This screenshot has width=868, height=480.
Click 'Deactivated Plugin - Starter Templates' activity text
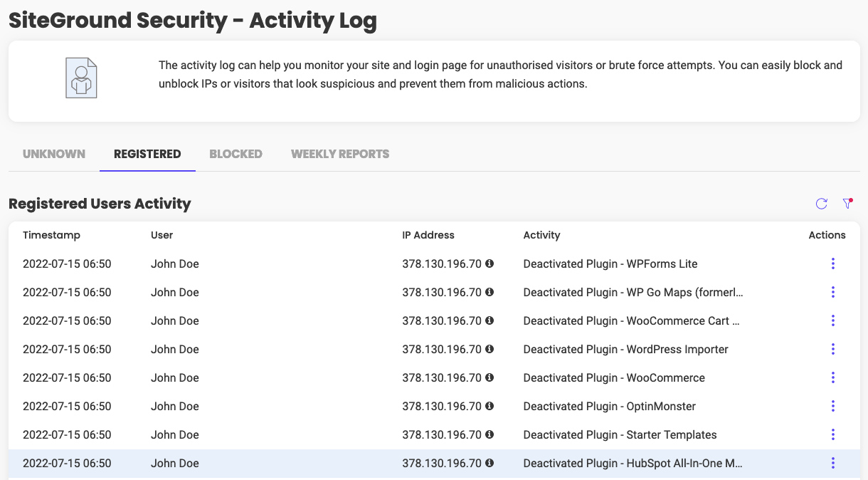[x=620, y=434]
